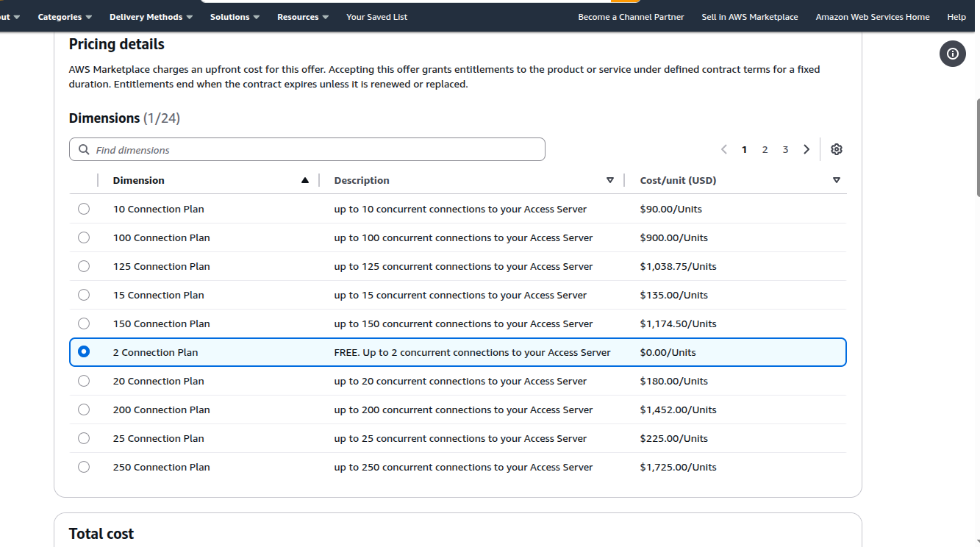Select the 250 Connection Plan radio button
Image resolution: width=980 pixels, height=547 pixels.
point(84,467)
